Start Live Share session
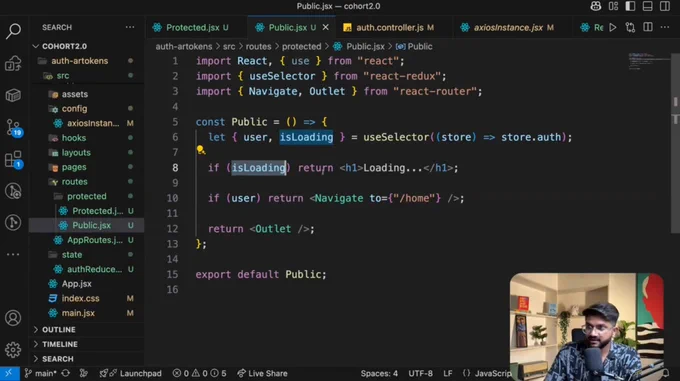Image resolution: width=680 pixels, height=381 pixels. (x=262, y=373)
